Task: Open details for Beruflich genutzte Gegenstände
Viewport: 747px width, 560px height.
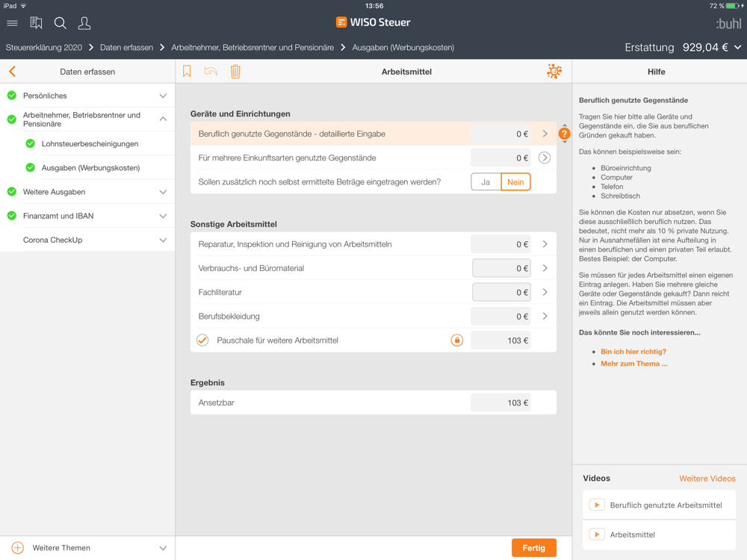Action: click(x=545, y=134)
